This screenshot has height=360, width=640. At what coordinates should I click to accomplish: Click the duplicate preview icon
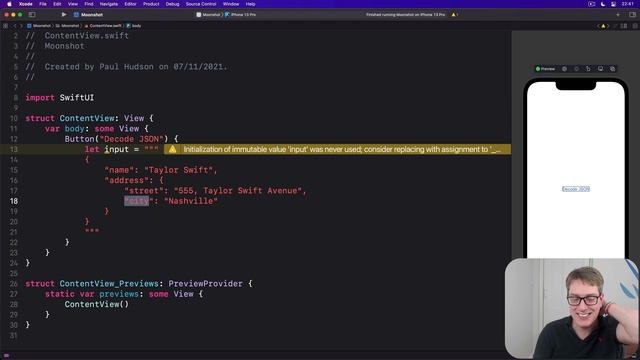613,69
